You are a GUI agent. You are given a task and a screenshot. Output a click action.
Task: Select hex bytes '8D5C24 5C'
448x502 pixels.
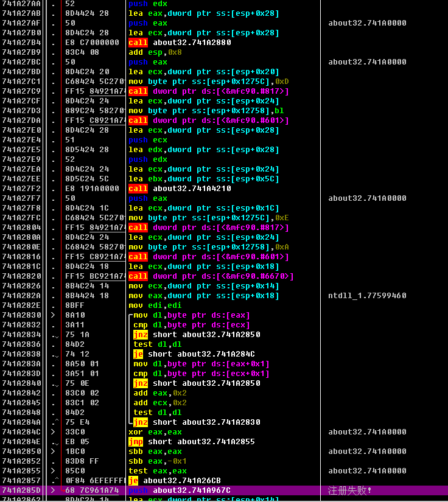click(87, 179)
